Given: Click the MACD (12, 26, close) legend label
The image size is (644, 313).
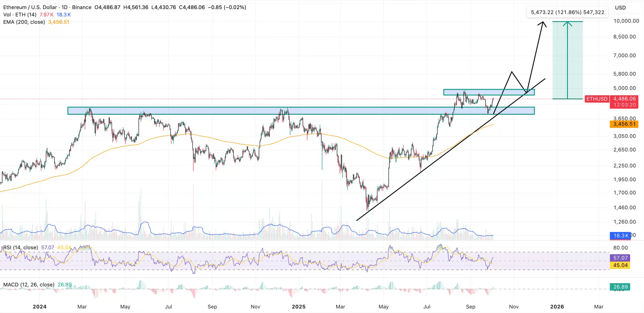Looking at the screenshot, I should pos(29,285).
